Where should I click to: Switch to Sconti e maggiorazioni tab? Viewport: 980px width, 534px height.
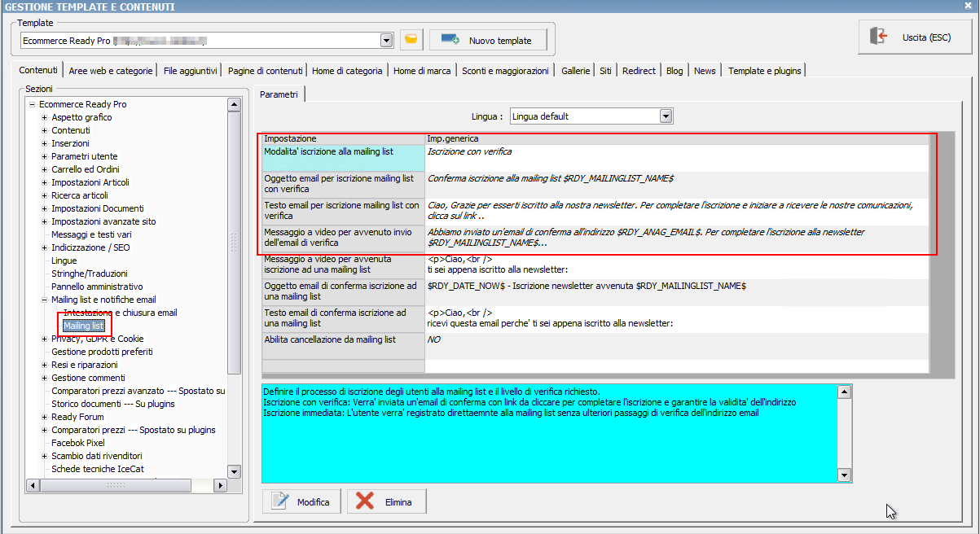click(x=505, y=71)
